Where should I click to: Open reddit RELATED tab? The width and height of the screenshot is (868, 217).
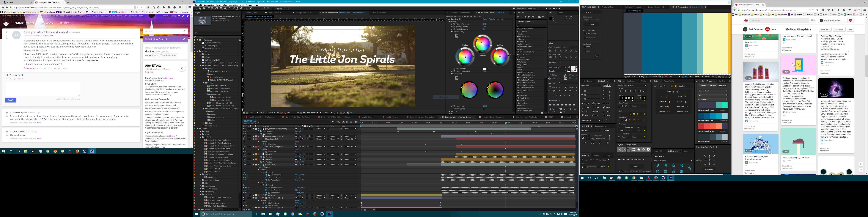coord(64,23)
